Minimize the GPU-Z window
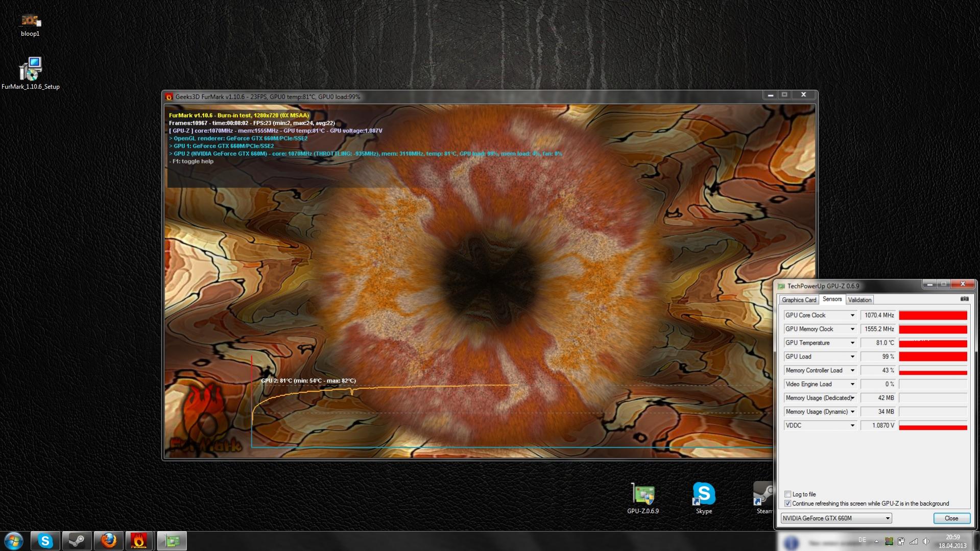Viewport: 980px width, 551px height. pos(929,284)
